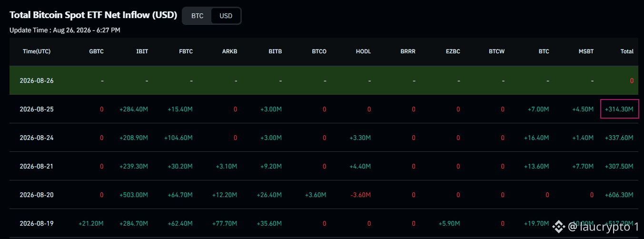Click the BTCW column header
Image resolution: width=644 pixels, height=239 pixels.
pyautogui.click(x=496, y=51)
